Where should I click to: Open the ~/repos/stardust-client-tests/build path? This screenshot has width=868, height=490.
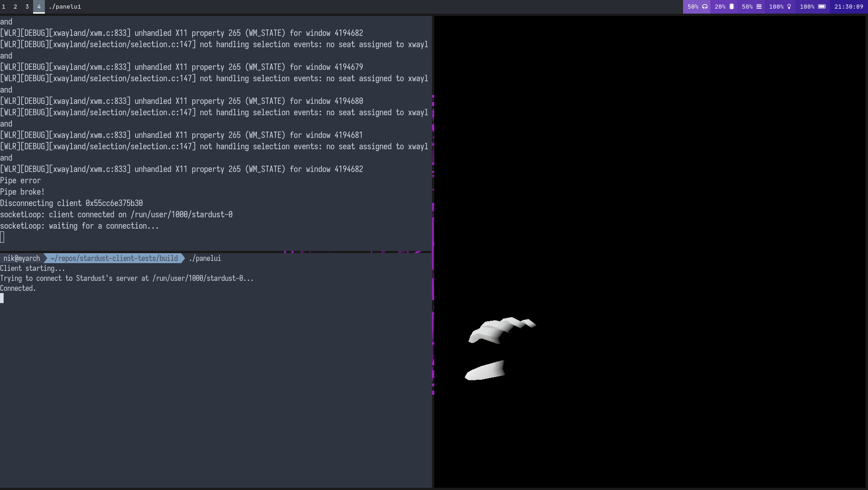click(114, 258)
